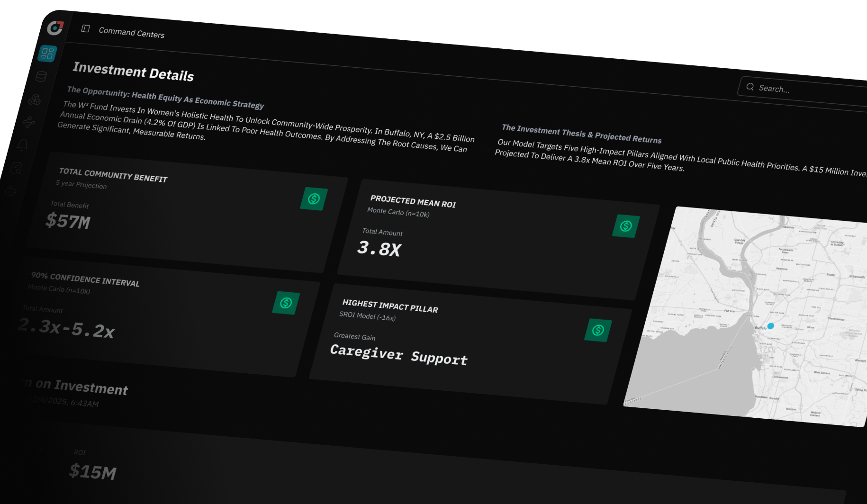Open the document search icon in sidebar
Image resolution: width=867 pixels, height=504 pixels.
point(17,168)
